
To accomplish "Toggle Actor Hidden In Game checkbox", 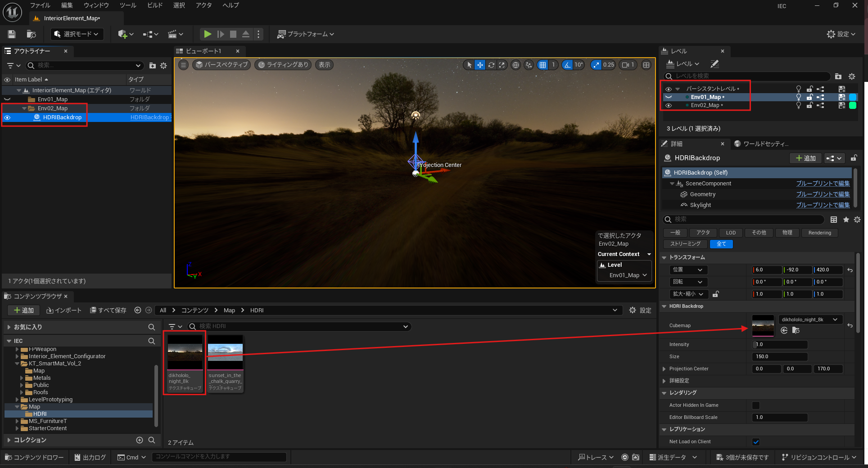I will point(756,405).
